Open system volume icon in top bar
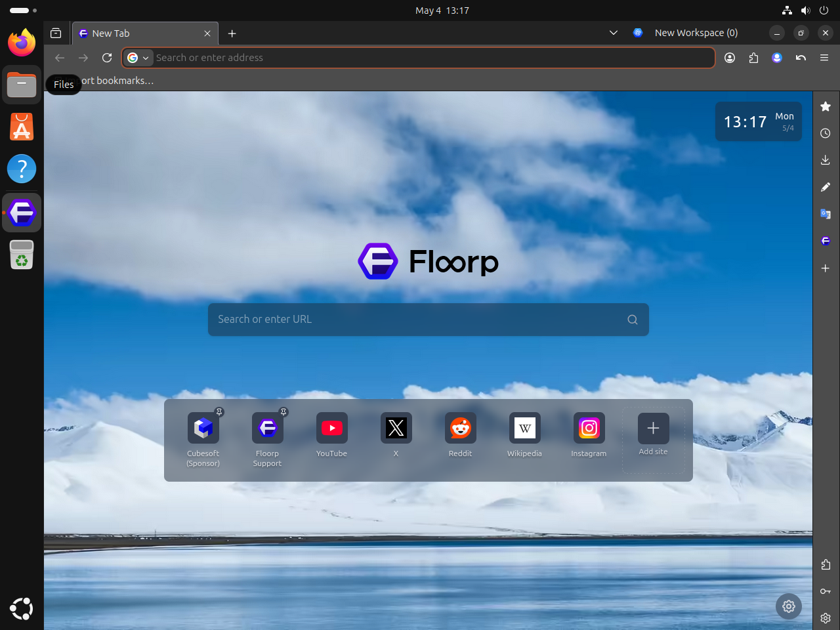 tap(805, 10)
